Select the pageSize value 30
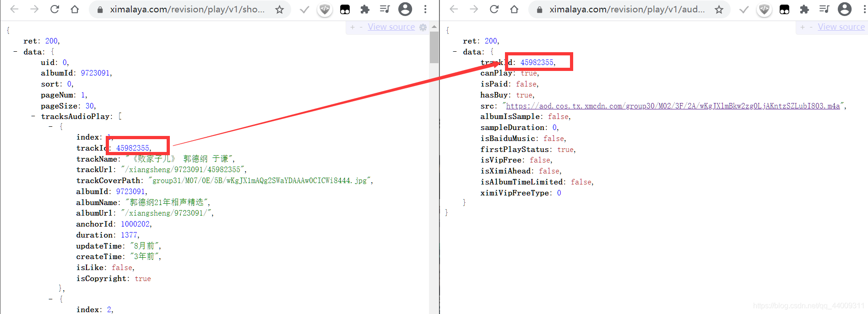Screen dimensions: 868x314 click(90, 106)
